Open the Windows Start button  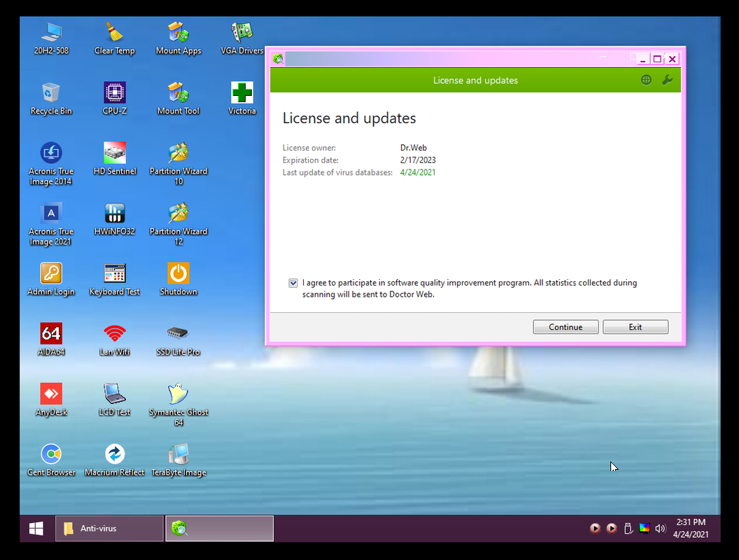(x=36, y=528)
